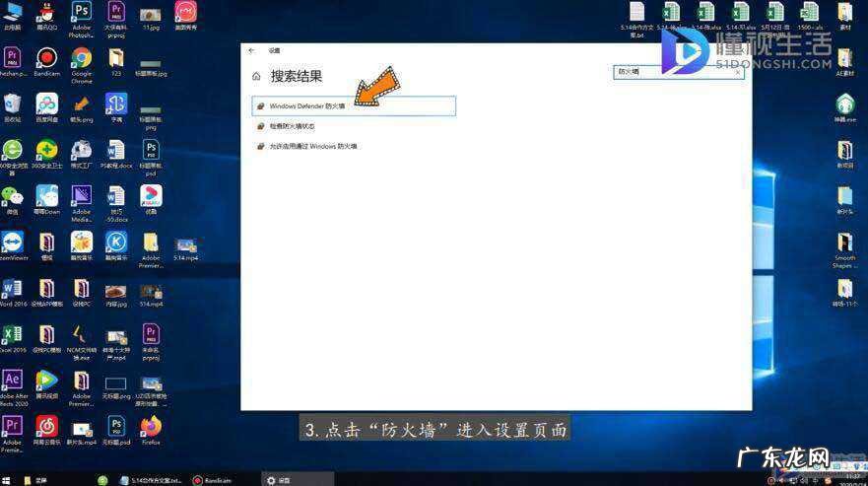The image size is (868, 486).
Task: Open Bandicam desktop shortcut
Action: pyautogui.click(x=46, y=62)
